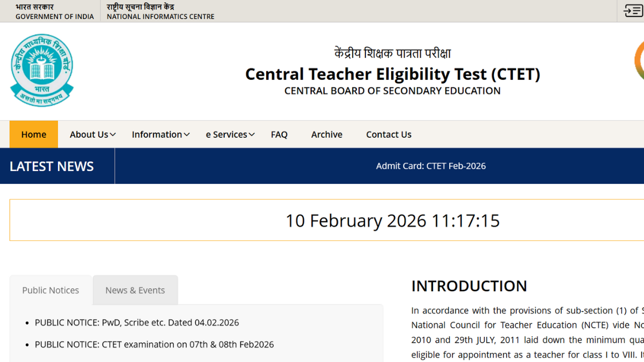Click the CBSE board logo
This screenshot has width=644, height=362.
[41, 70]
